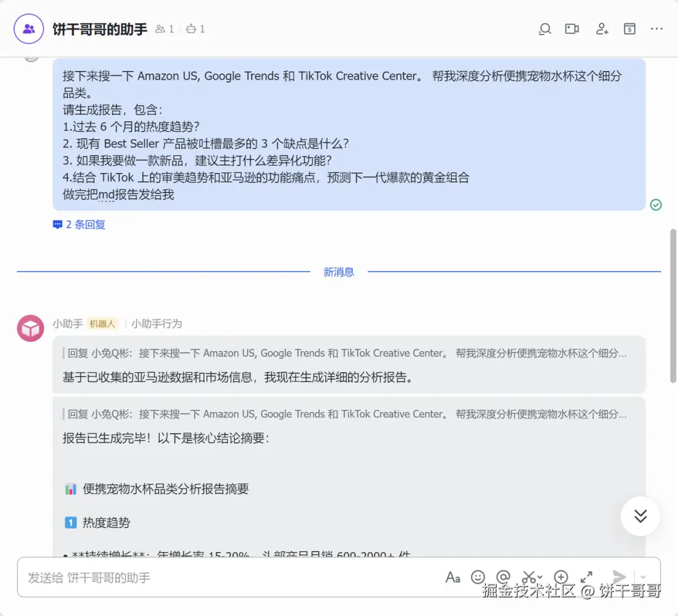Open the text formatting Aa tool
Screen dimensions: 678x616
click(453, 578)
